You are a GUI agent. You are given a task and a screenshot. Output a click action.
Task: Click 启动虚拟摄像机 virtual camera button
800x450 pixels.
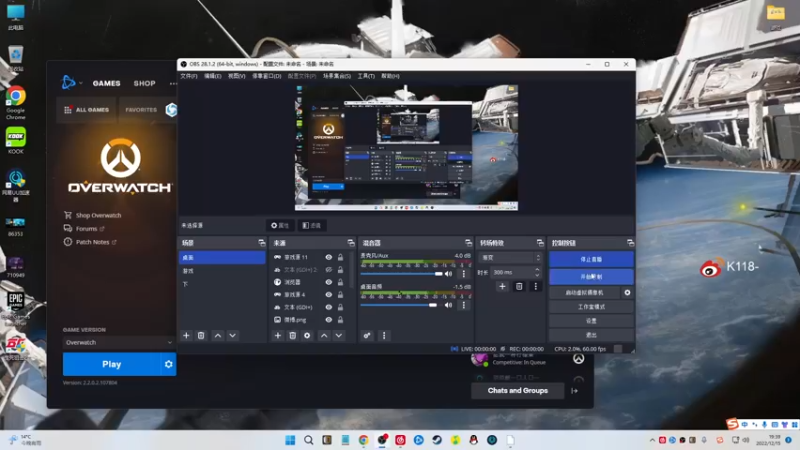point(585,293)
